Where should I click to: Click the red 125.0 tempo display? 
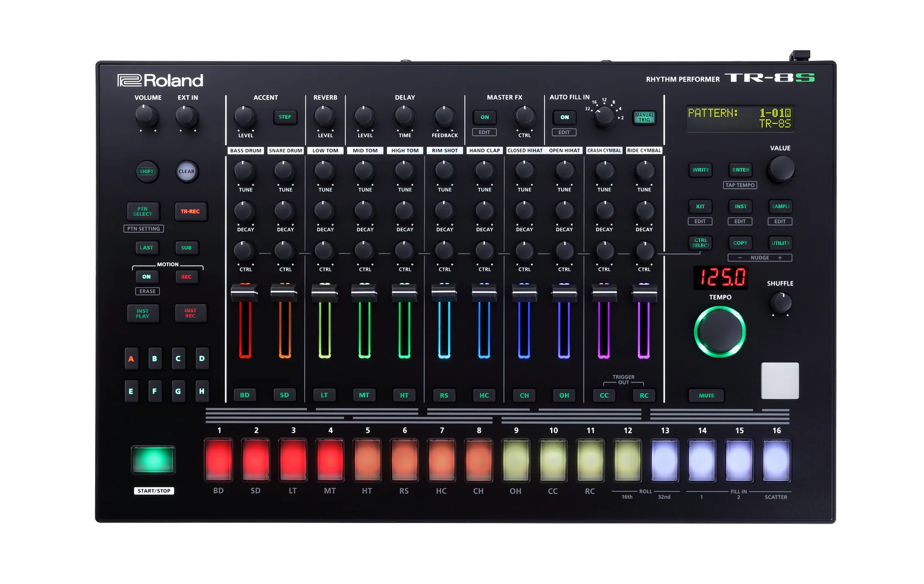point(721,278)
